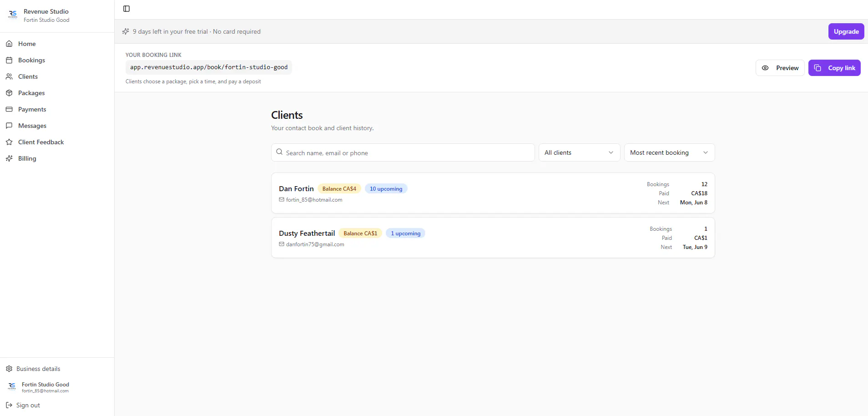
Task: Click the Payments card icon
Action: pos(9,109)
